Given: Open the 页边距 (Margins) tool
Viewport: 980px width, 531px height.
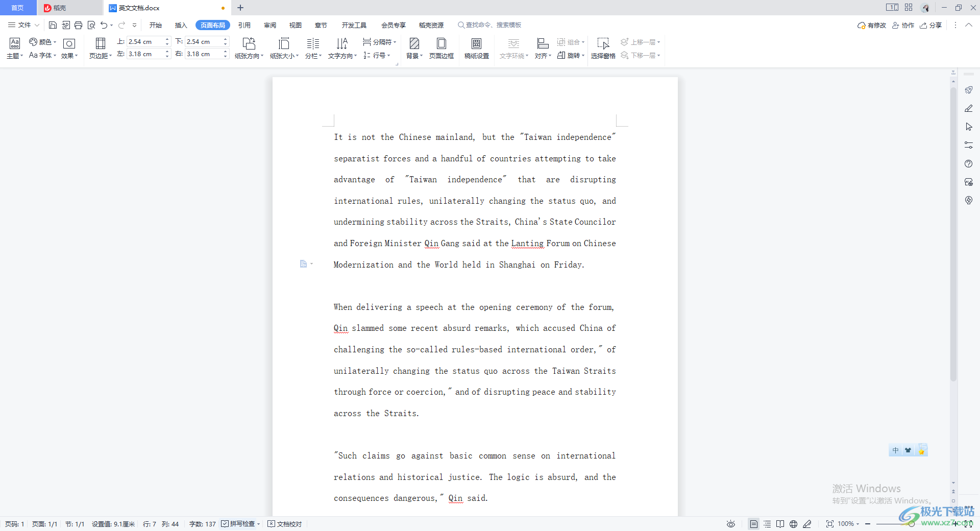Looking at the screenshot, I should pos(101,49).
